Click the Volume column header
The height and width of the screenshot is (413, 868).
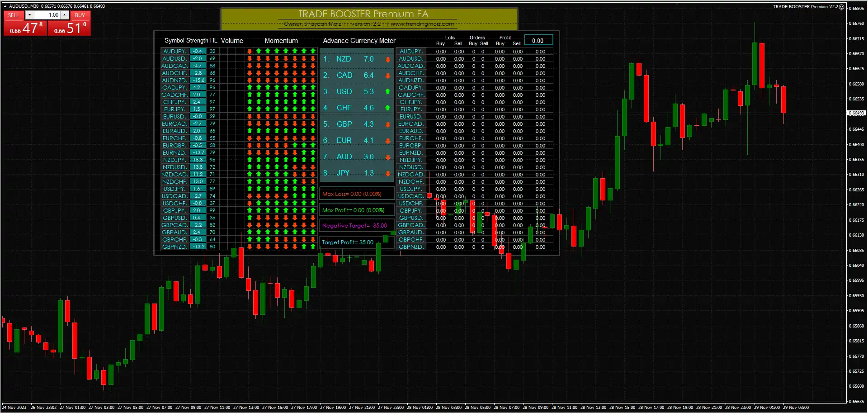click(232, 40)
